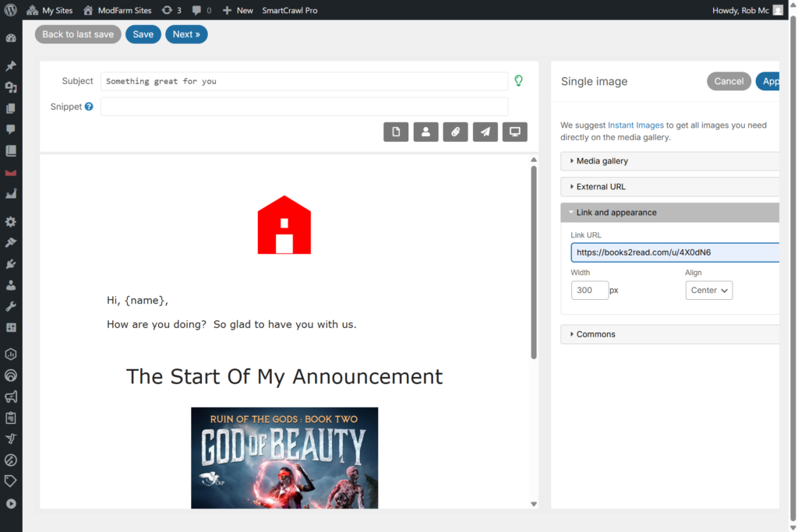
Task: Click the lightbulb subject ideas icon
Action: 518,80
